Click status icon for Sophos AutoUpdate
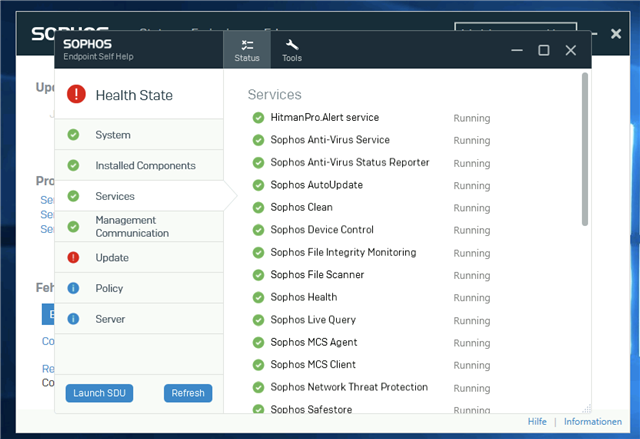The image size is (640, 439). click(258, 185)
